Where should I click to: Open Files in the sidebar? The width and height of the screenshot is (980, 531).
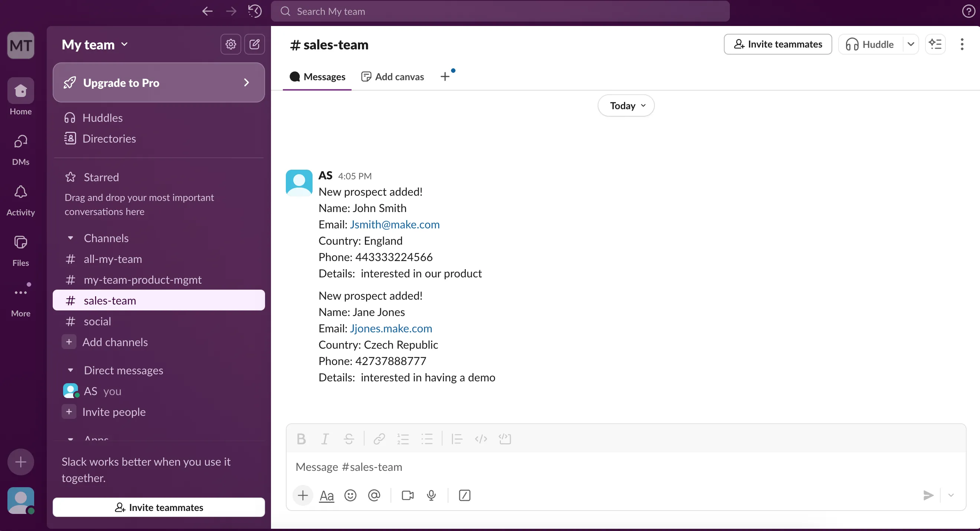(x=20, y=251)
